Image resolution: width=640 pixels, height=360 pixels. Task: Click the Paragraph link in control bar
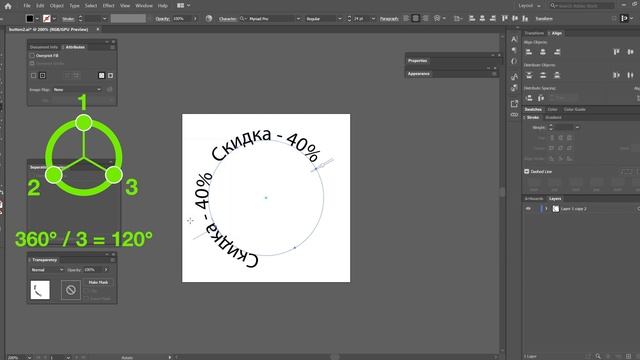pos(389,19)
